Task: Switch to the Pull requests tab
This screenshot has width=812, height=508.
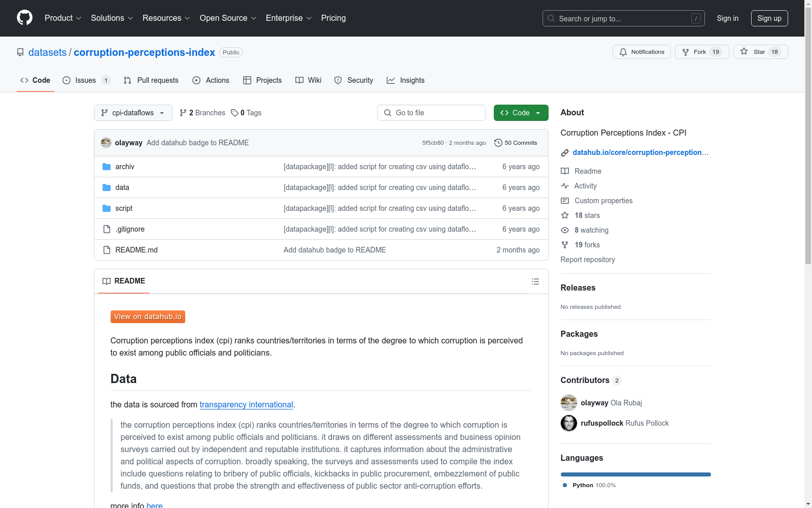Action: (151, 80)
